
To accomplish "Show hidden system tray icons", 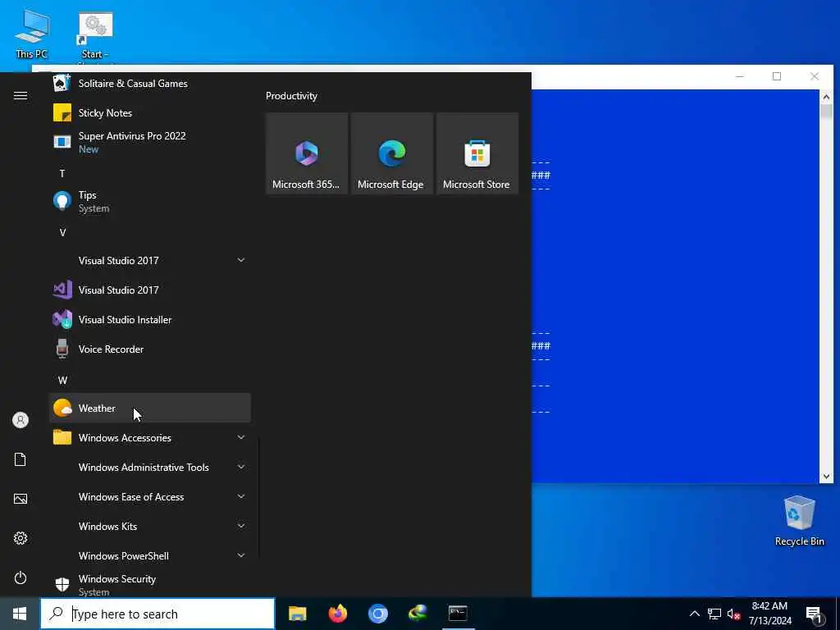I will pyautogui.click(x=694, y=614).
